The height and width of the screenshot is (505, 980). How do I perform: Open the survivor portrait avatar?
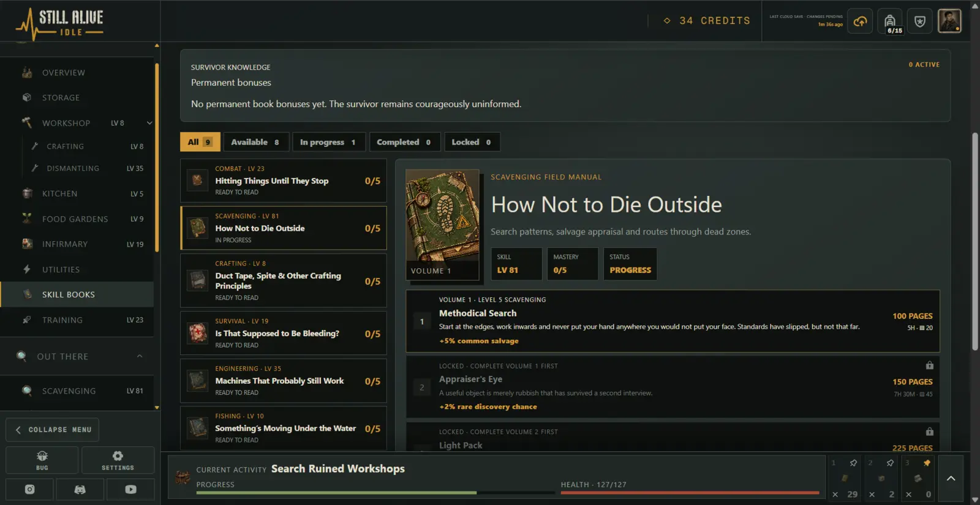(x=949, y=21)
